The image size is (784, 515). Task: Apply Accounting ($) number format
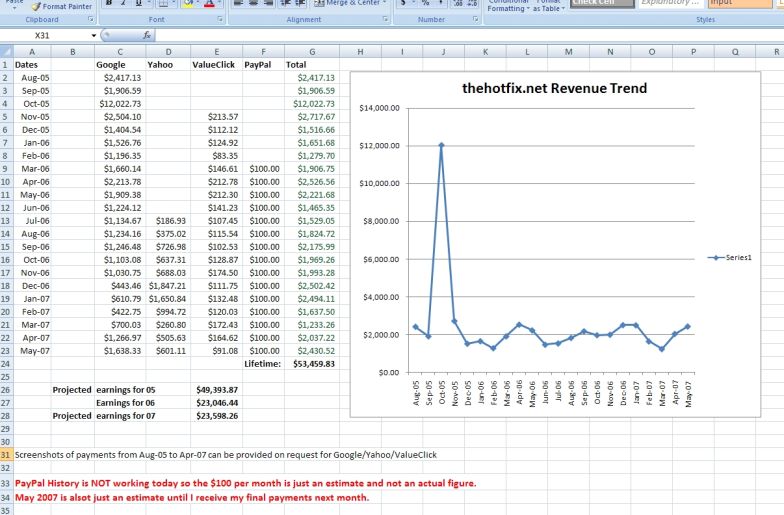(x=403, y=4)
